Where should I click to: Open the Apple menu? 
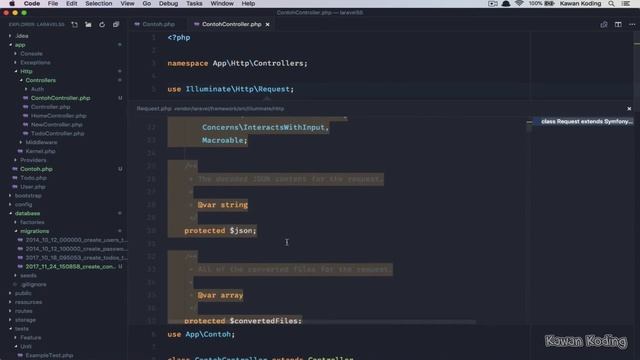(12, 4)
